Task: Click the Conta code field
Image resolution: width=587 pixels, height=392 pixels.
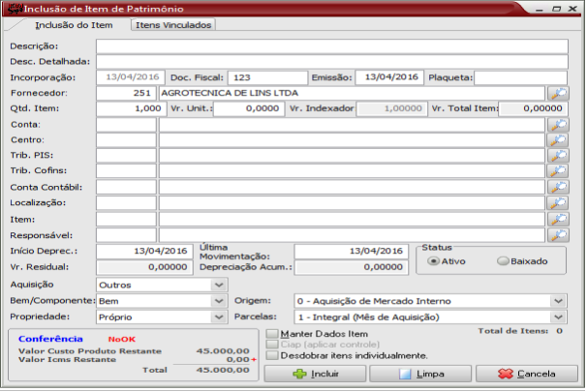Action: coord(127,125)
